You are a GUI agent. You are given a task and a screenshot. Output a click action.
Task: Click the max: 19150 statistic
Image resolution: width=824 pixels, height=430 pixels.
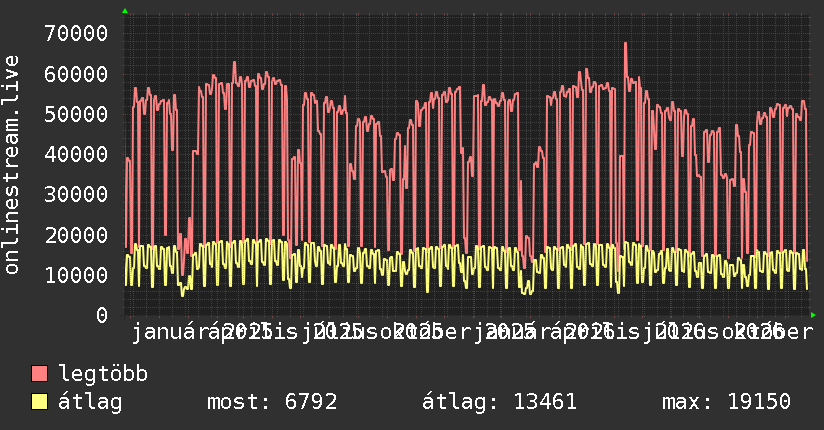click(x=726, y=402)
